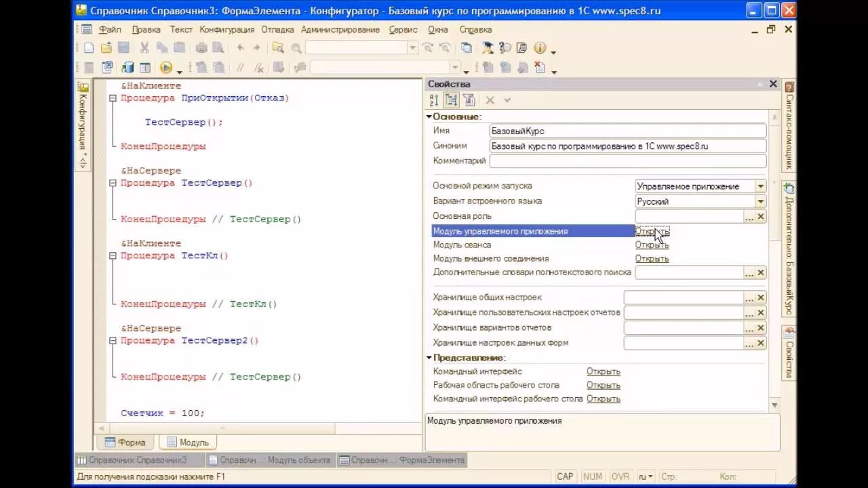The height and width of the screenshot is (488, 868).
Task: Collapse procedure ТестСервер() fold marker
Action: click(113, 183)
